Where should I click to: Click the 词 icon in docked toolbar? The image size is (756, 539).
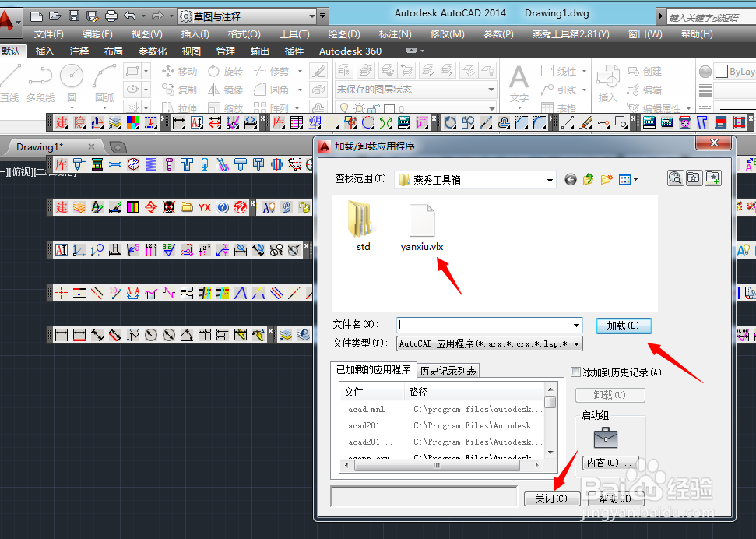(x=421, y=122)
